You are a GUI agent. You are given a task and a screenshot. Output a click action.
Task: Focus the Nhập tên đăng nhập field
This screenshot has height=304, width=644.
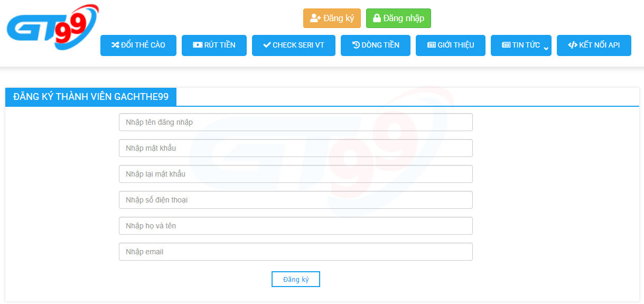pyautogui.click(x=296, y=122)
